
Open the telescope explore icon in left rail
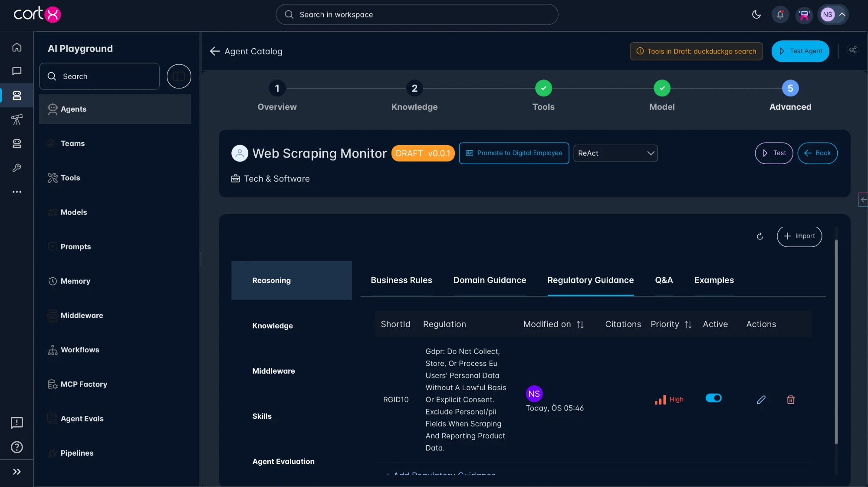tap(17, 119)
